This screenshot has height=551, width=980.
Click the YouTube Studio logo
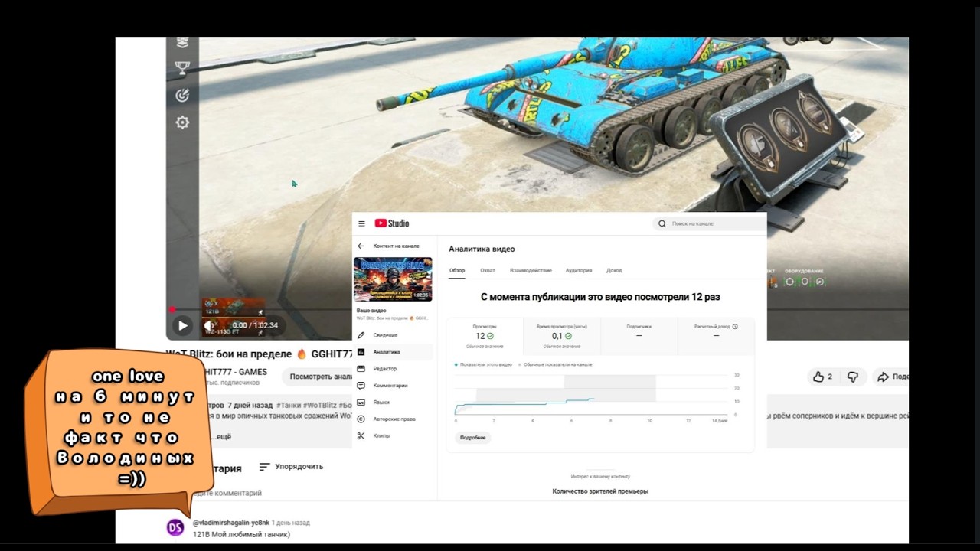click(392, 223)
